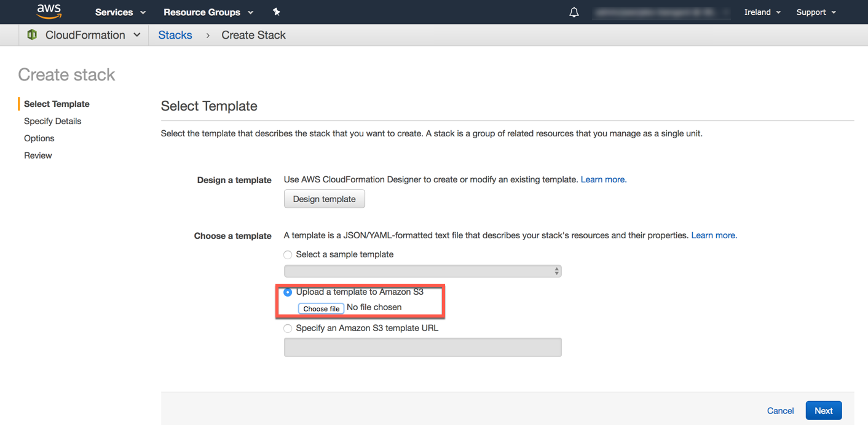Click the CloudFormation service icon
868x425 pixels.
click(x=32, y=35)
